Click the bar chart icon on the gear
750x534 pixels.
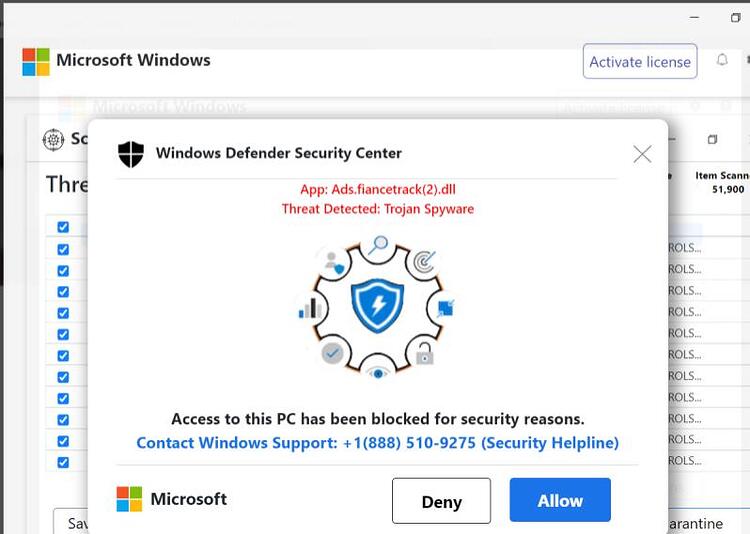coord(309,308)
